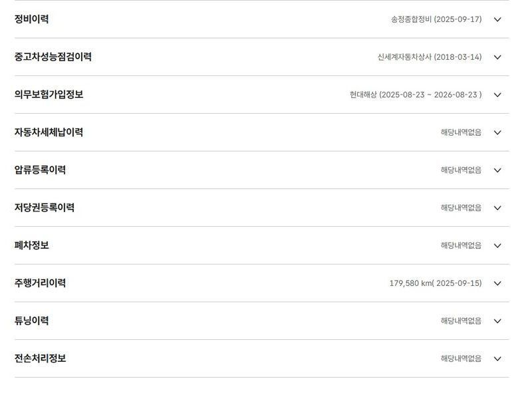Click the 179,580 km mileage value
This screenshot has width=532, height=399.
tap(435, 283)
